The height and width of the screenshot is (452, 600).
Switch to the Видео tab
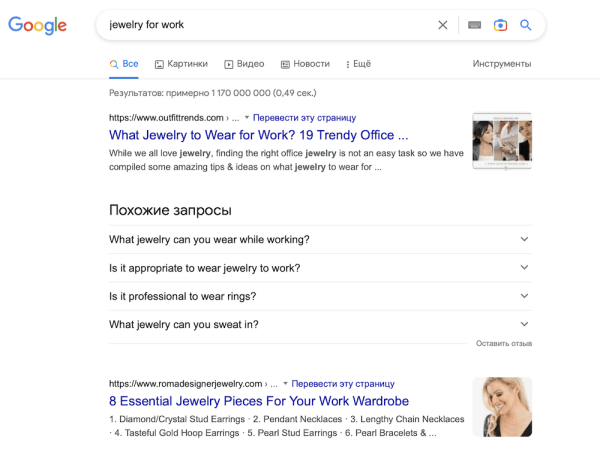point(244,64)
